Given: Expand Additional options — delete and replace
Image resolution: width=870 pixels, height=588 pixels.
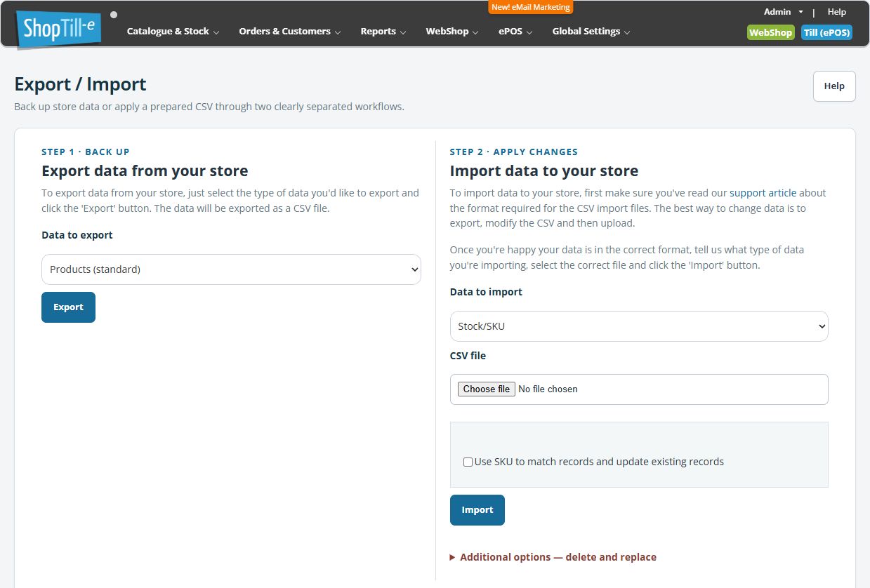Looking at the screenshot, I should point(553,557).
